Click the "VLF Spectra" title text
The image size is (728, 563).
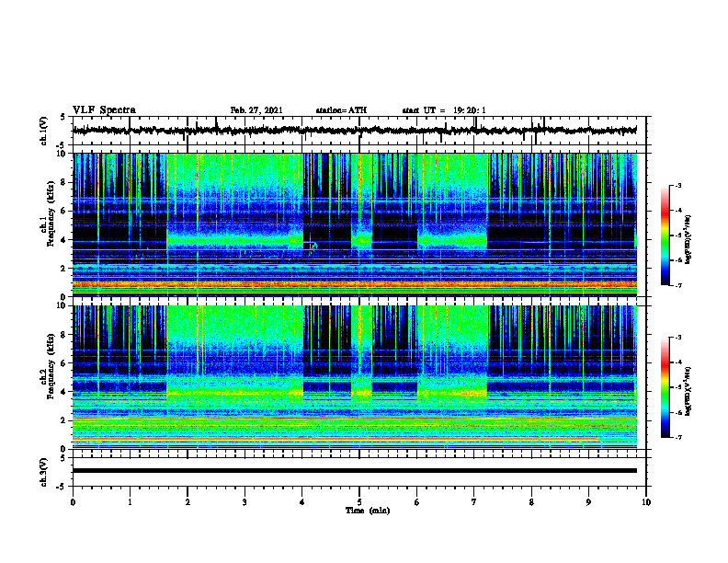pyautogui.click(x=104, y=110)
